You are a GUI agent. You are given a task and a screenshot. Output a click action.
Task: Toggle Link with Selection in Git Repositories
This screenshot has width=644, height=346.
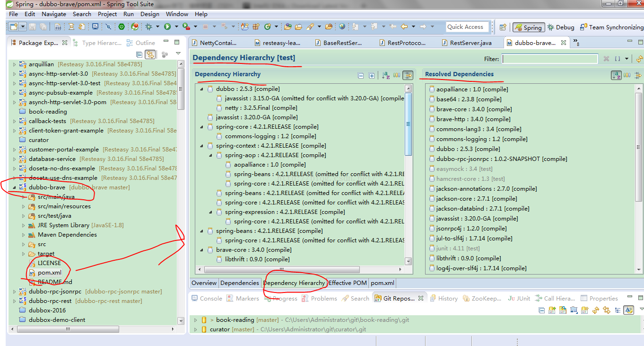point(607,310)
